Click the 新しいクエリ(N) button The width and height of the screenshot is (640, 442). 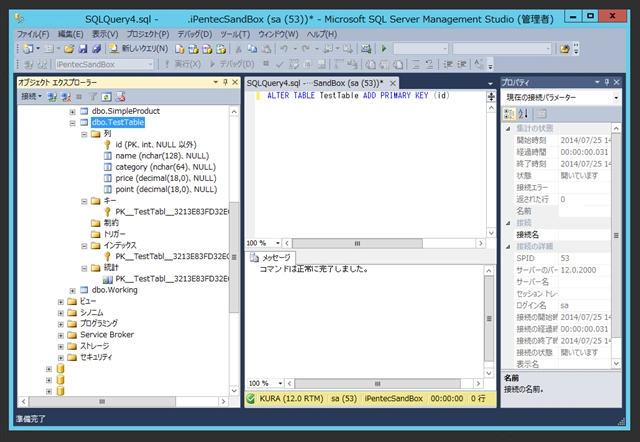pyautogui.click(x=139, y=49)
